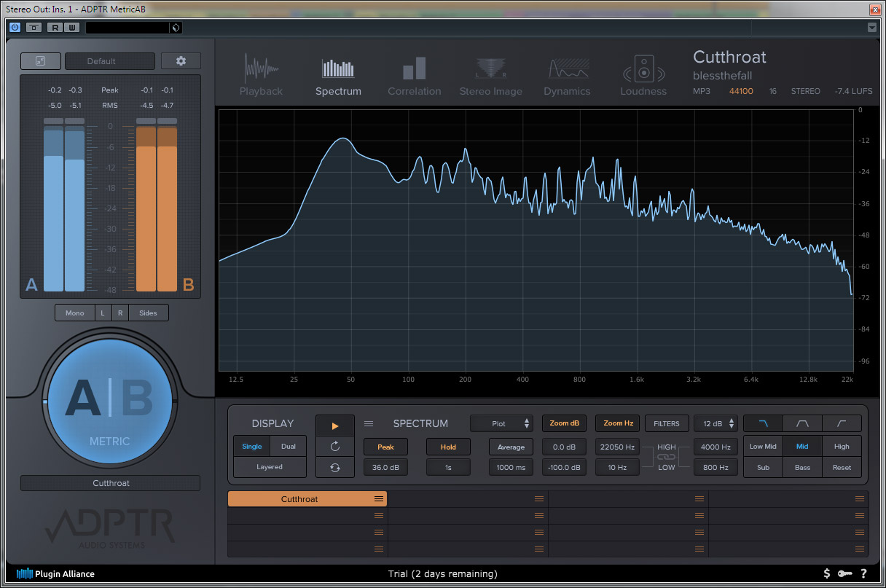886x588 pixels.
Task: Toggle the Average button
Action: [x=511, y=447]
